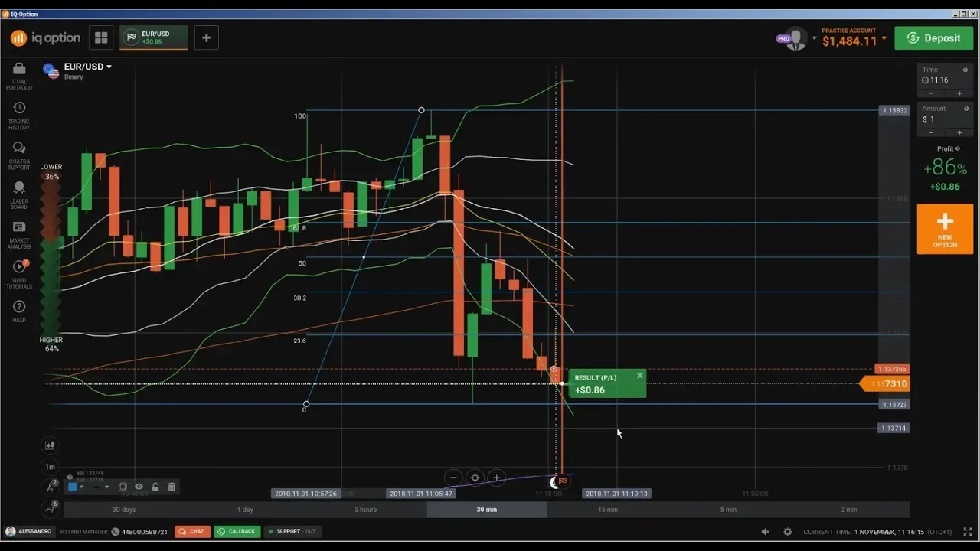
Task: Decrease Amount with minus
Action: coord(931,132)
